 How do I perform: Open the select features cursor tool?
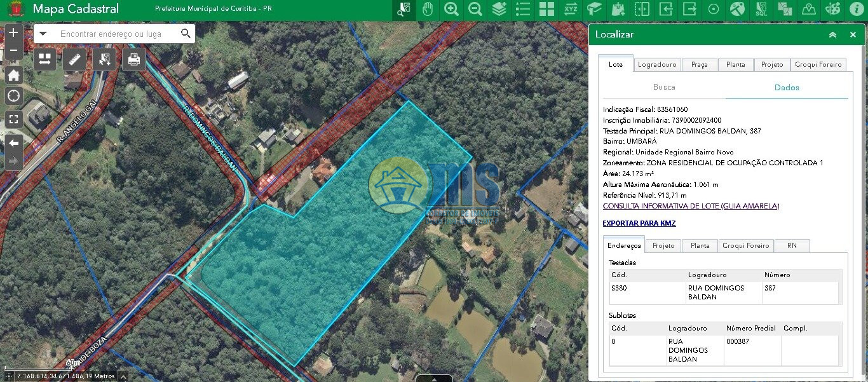(x=104, y=59)
